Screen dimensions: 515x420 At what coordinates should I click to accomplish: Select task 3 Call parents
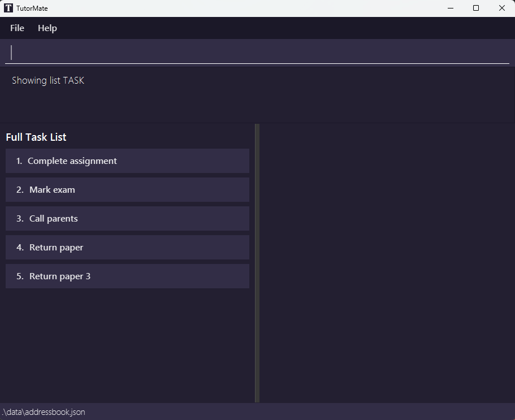(x=127, y=219)
